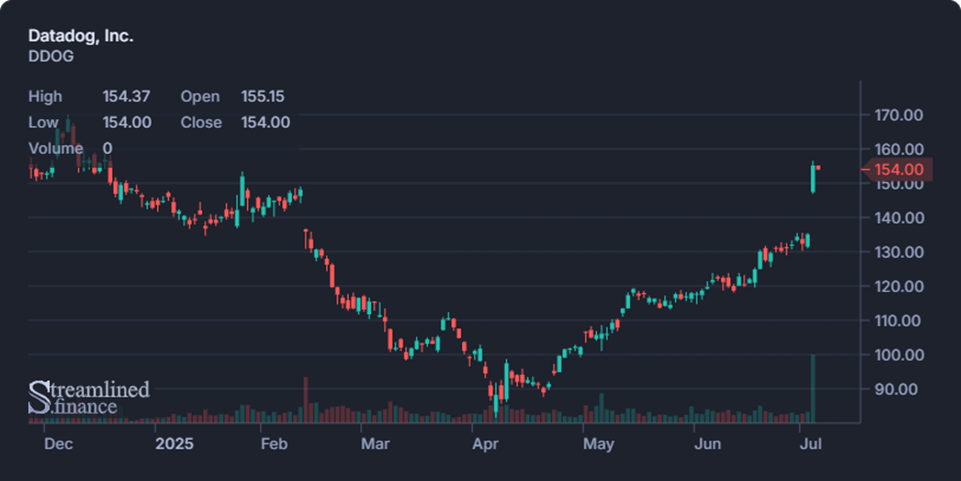Screen dimensions: 961x481
Task: Click the 170.00 price axis label
Action: [898, 115]
